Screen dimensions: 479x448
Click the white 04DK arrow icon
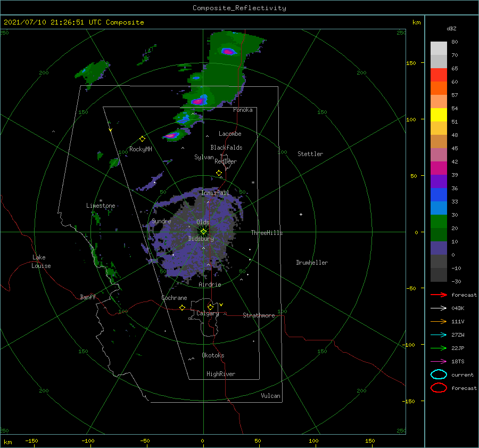pos(439,308)
